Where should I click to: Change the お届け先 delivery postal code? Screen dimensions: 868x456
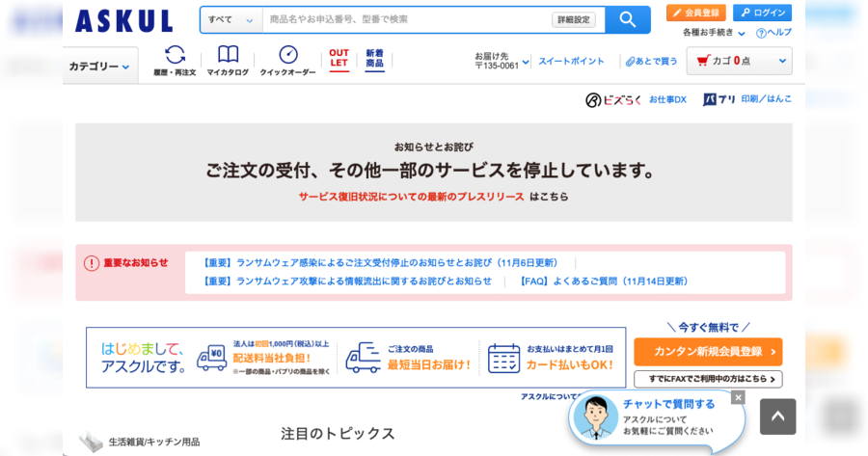(502, 62)
